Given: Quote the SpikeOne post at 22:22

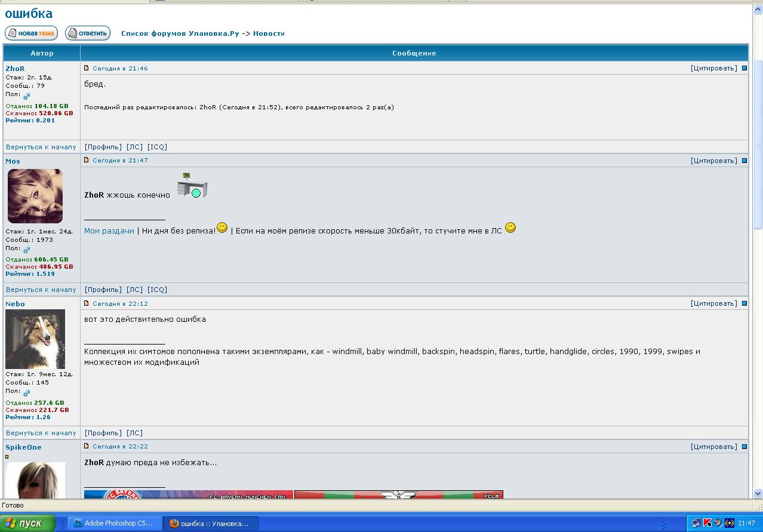Looking at the screenshot, I should (713, 447).
